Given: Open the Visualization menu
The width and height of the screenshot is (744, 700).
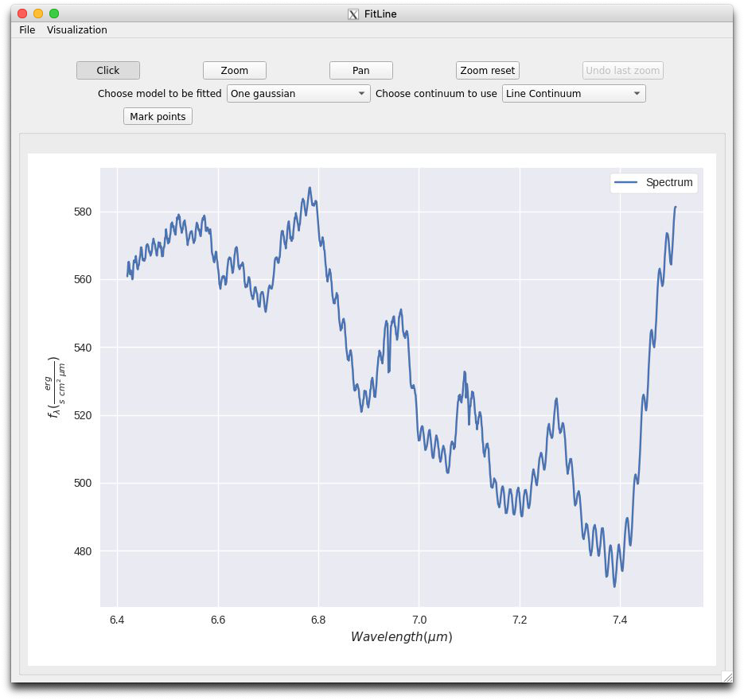Looking at the screenshot, I should [77, 30].
